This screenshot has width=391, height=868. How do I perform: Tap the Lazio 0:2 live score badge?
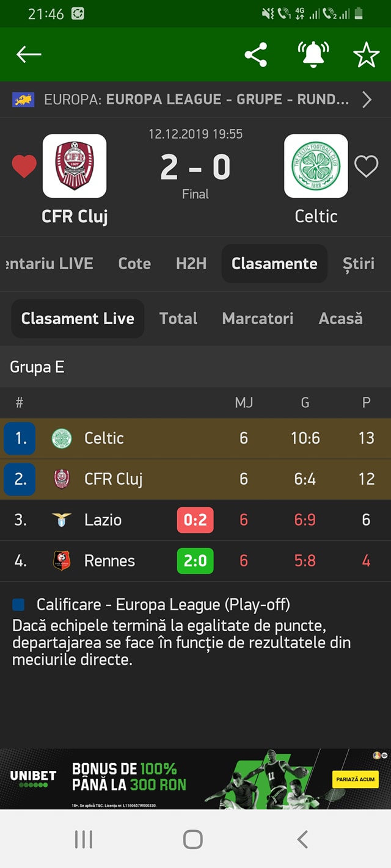[195, 520]
